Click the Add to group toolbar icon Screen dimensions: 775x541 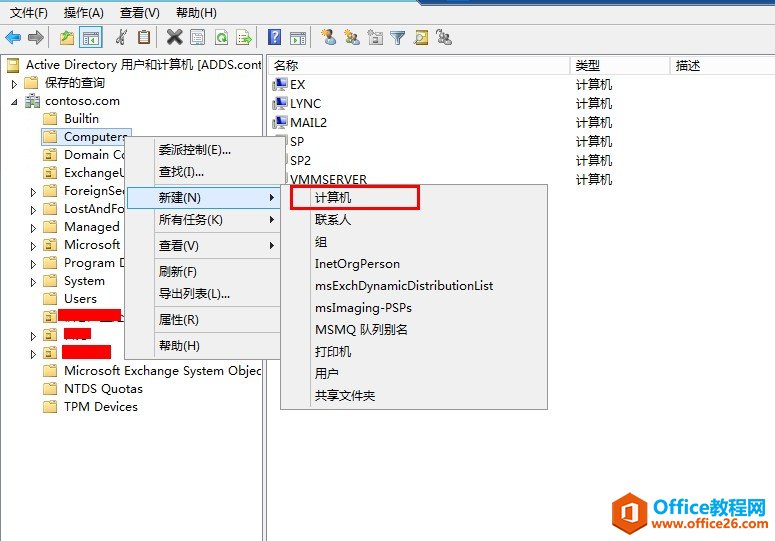point(444,38)
